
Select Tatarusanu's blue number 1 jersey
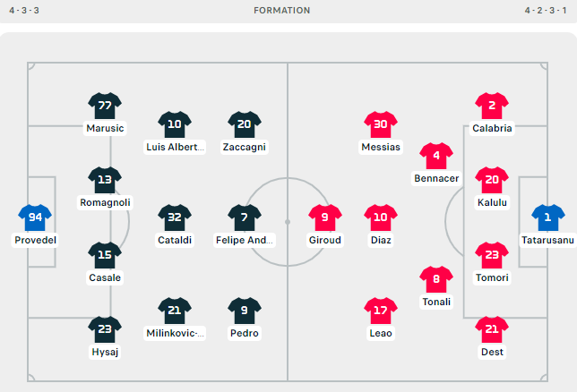coord(546,217)
